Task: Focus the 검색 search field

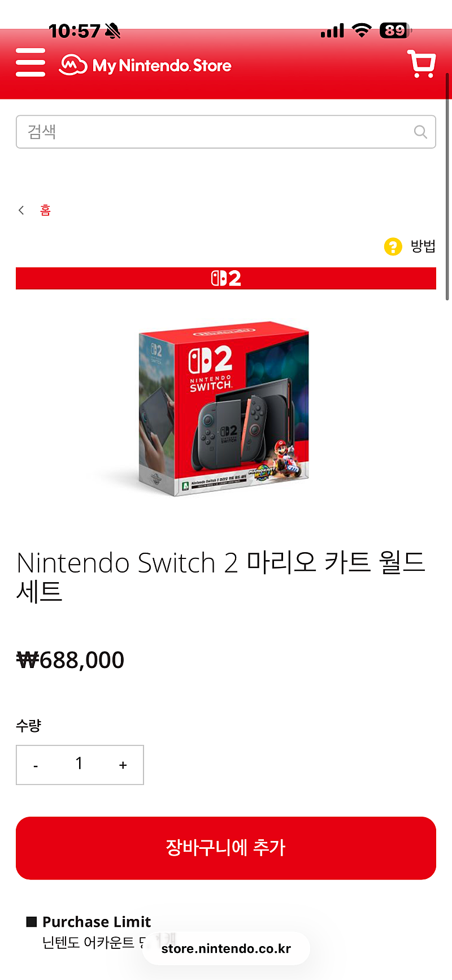Action: (226, 132)
